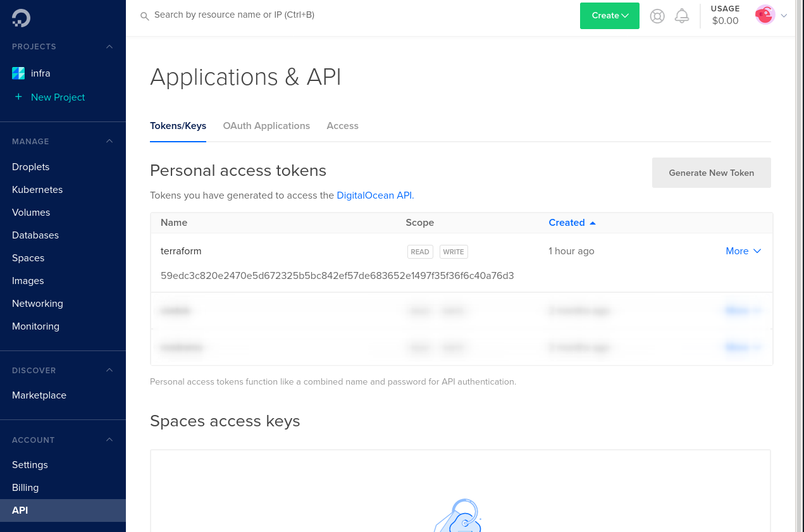804x532 pixels.
Task: Click the terraform token hash string
Action: (x=337, y=276)
